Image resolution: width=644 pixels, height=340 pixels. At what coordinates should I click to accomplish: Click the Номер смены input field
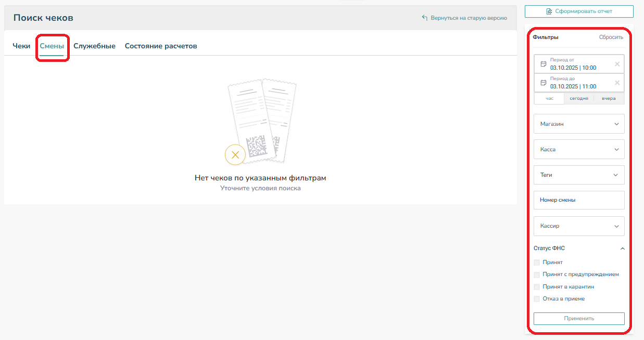(579, 200)
